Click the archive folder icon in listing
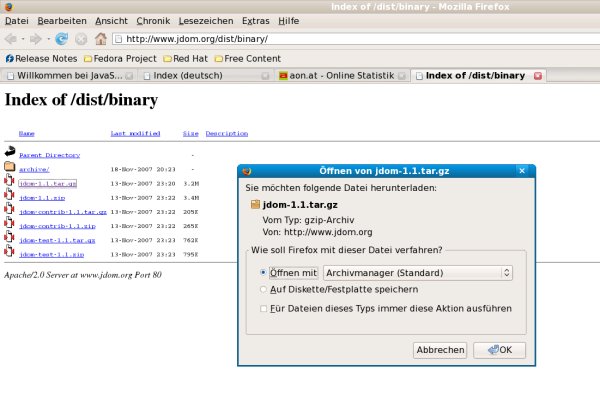 [x=9, y=169]
